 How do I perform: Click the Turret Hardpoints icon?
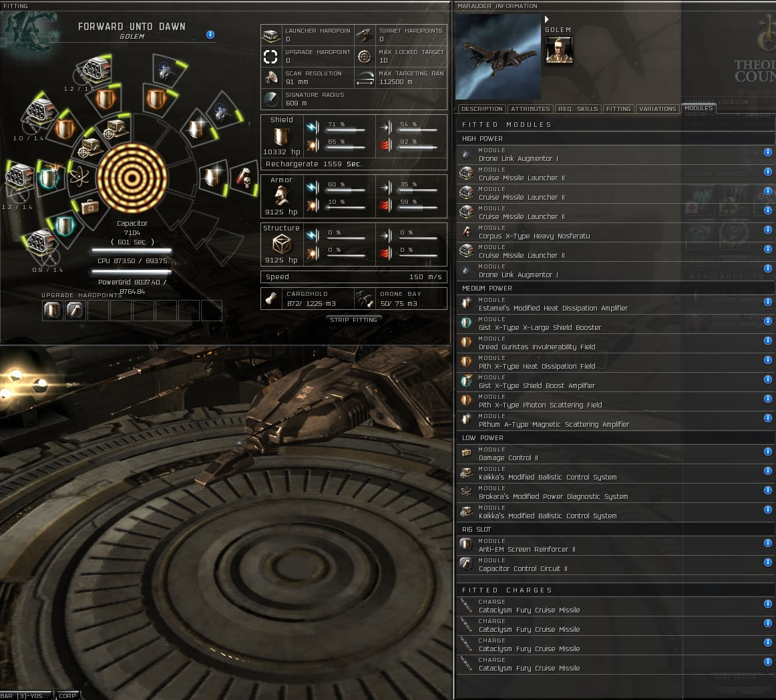365,35
